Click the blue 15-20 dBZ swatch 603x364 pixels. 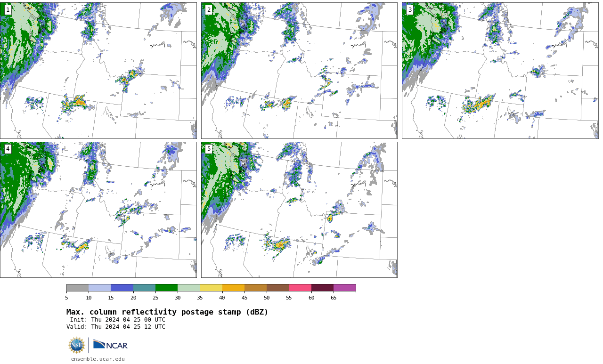pos(122,288)
